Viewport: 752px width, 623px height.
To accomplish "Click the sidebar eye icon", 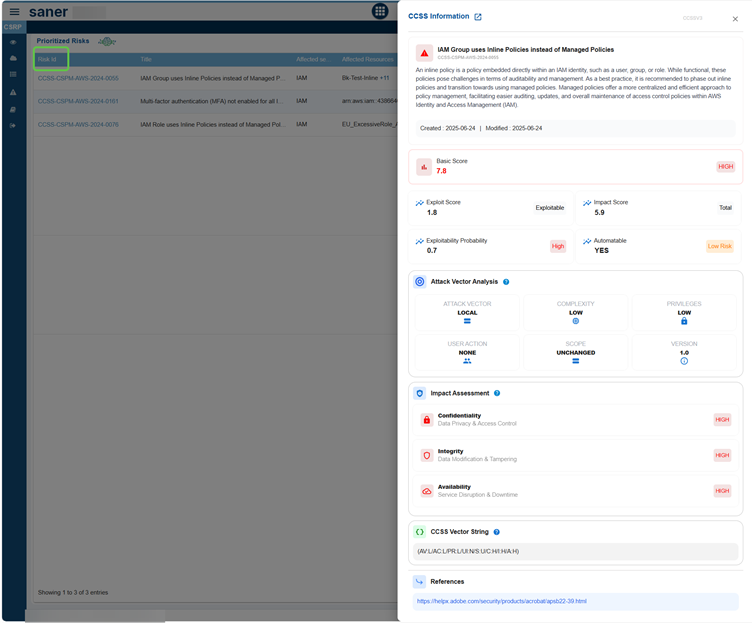I will point(13,43).
